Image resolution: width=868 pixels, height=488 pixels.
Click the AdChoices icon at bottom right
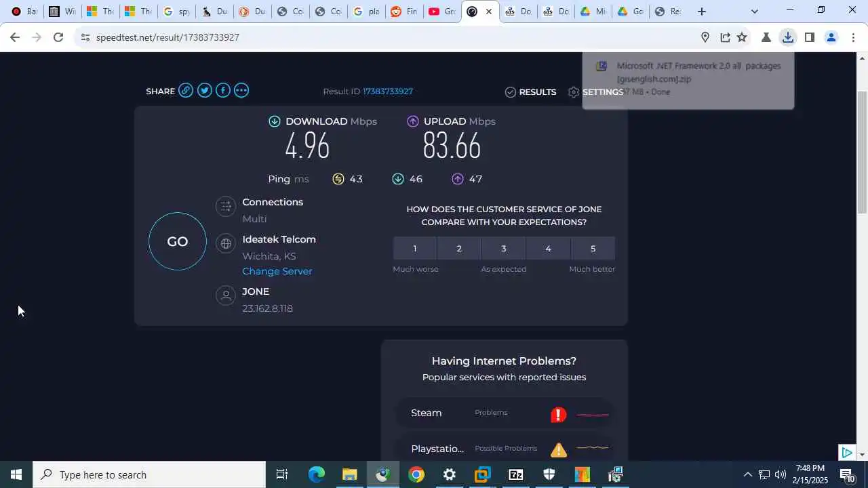[846, 452]
